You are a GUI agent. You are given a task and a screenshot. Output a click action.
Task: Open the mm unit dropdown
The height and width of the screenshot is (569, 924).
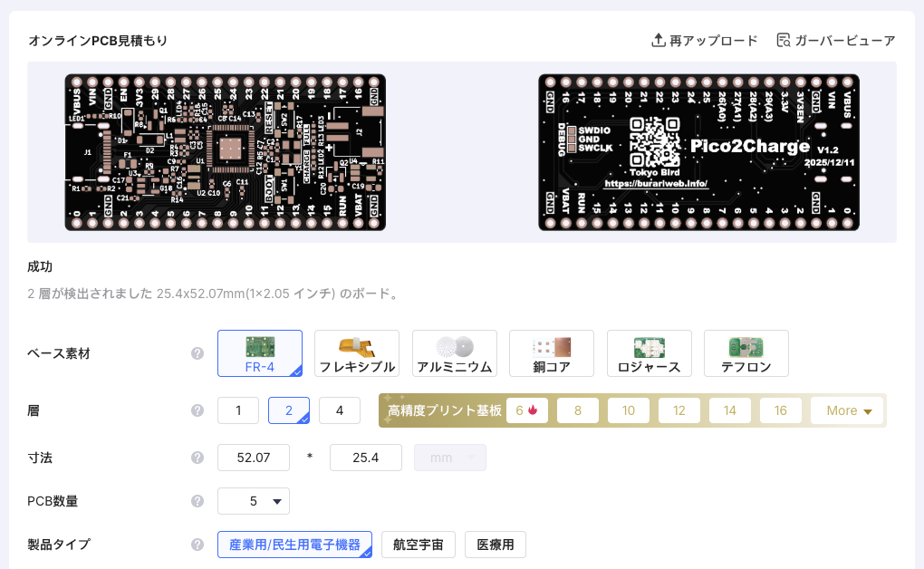point(449,458)
